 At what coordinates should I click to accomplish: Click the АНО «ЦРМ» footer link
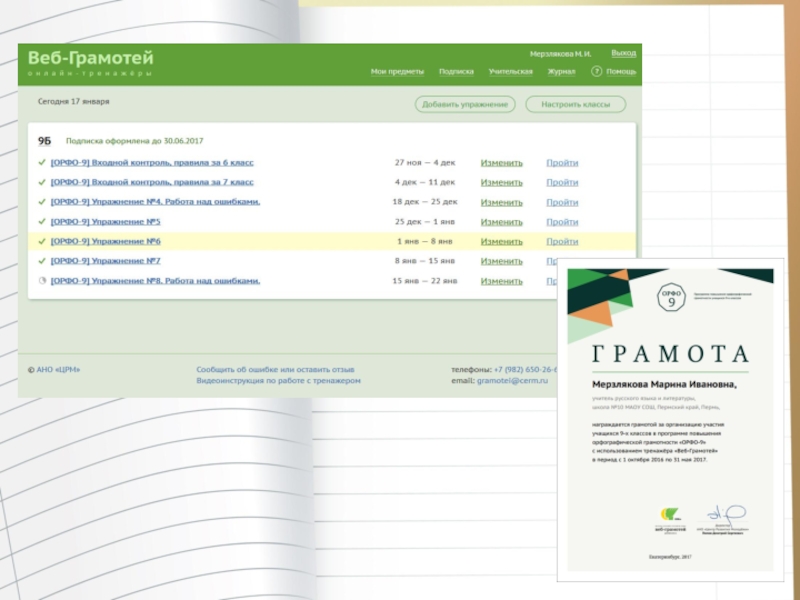tap(58, 369)
